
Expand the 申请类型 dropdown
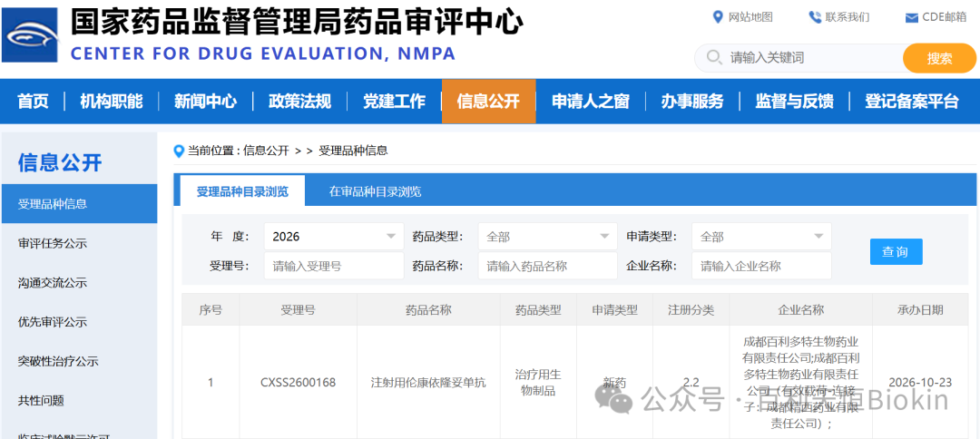[x=761, y=237]
